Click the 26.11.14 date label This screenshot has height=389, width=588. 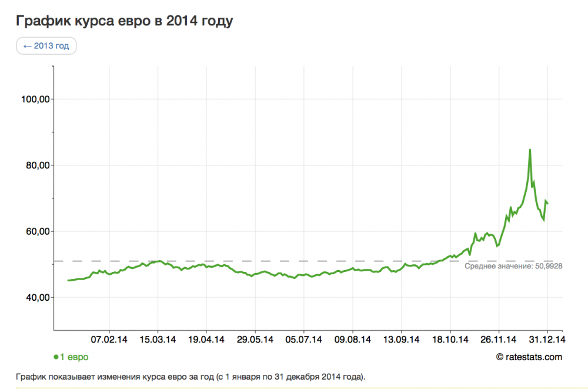(x=499, y=340)
